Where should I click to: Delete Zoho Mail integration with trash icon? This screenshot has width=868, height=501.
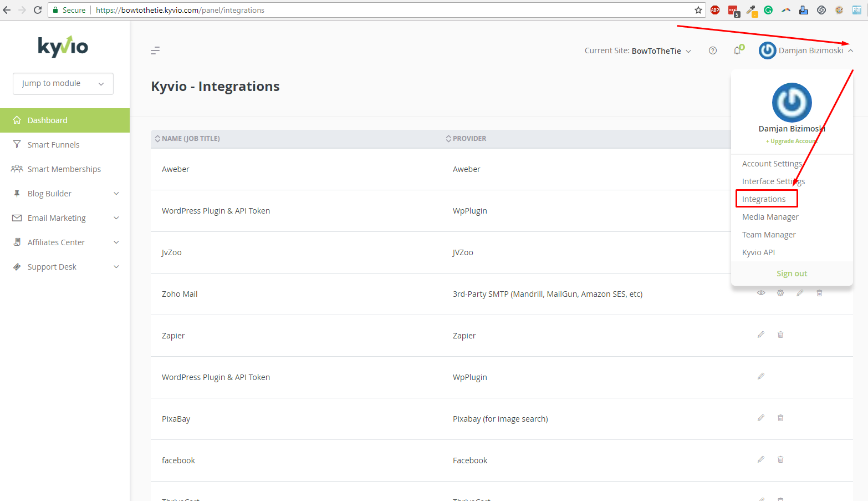pos(819,293)
